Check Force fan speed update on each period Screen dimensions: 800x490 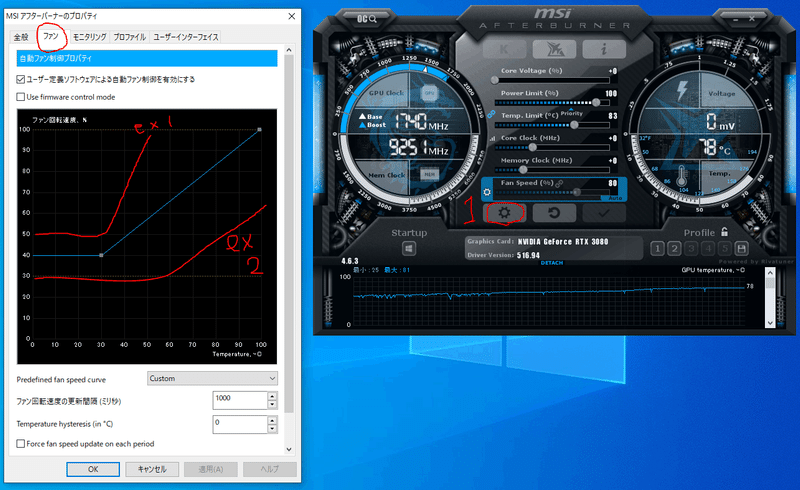tap(20, 444)
